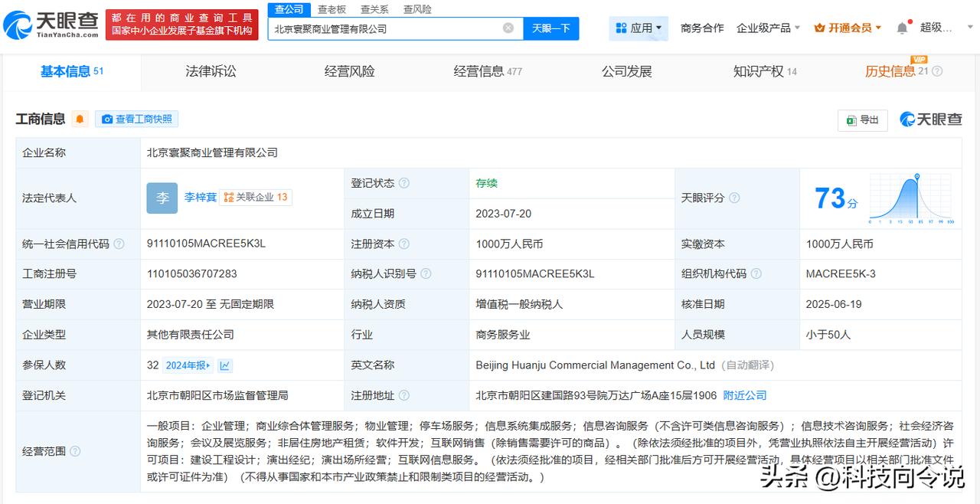This screenshot has height=504, width=980.
Task: Click the 核准日期 value 2025-06-19
Action: click(x=834, y=304)
